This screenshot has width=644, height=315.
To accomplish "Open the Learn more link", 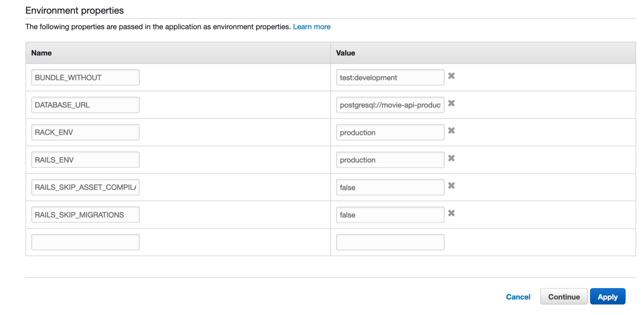I will click(311, 27).
